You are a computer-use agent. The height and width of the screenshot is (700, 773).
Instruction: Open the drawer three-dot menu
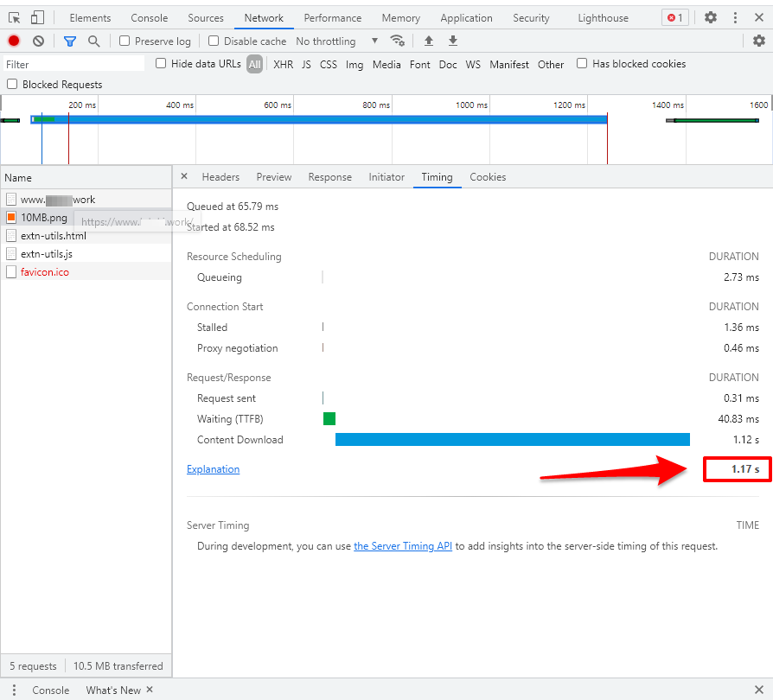pos(14,690)
